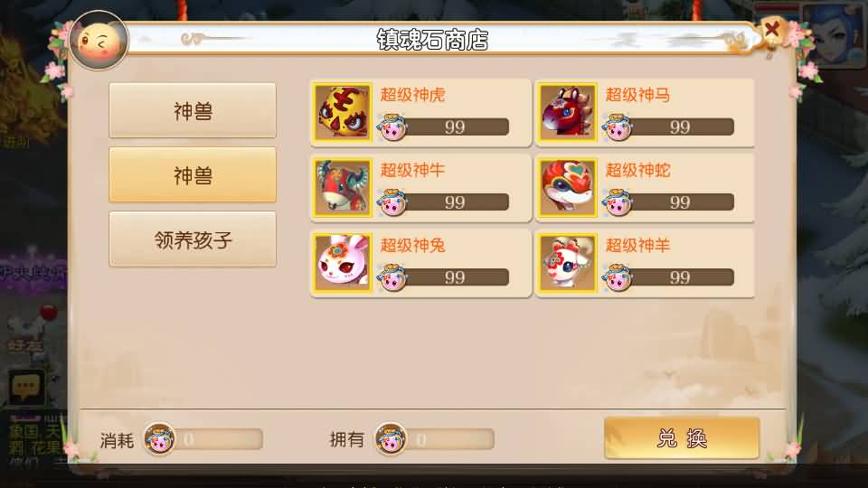Open the first 神兽 tab
Image resolution: width=868 pixels, height=488 pixels.
193,110
